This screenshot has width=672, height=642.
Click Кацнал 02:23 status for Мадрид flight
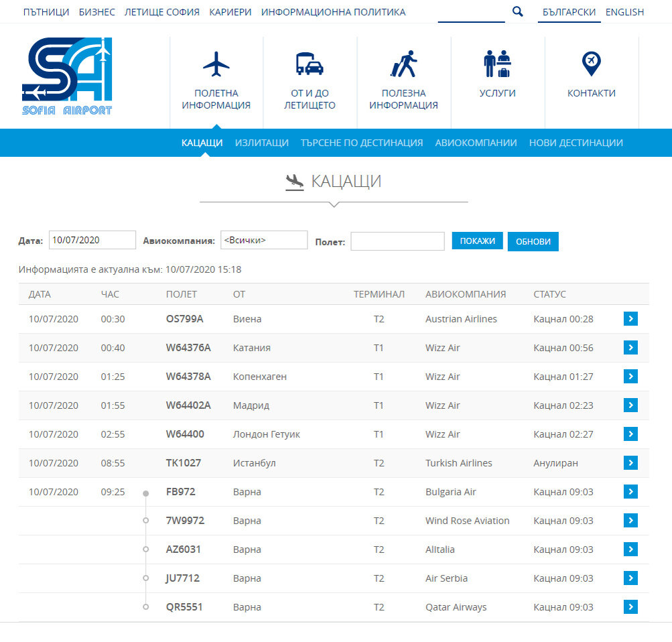[x=563, y=405]
